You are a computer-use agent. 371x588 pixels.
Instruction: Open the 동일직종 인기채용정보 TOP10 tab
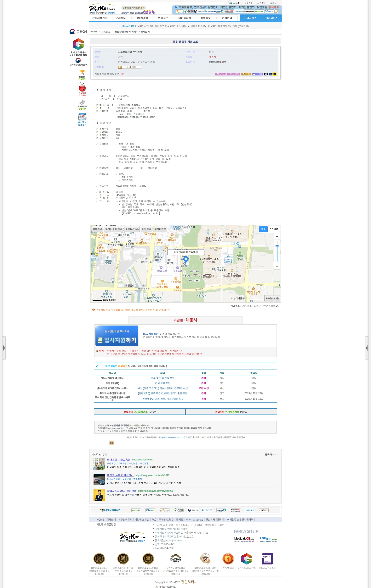pyautogui.click(x=231, y=412)
